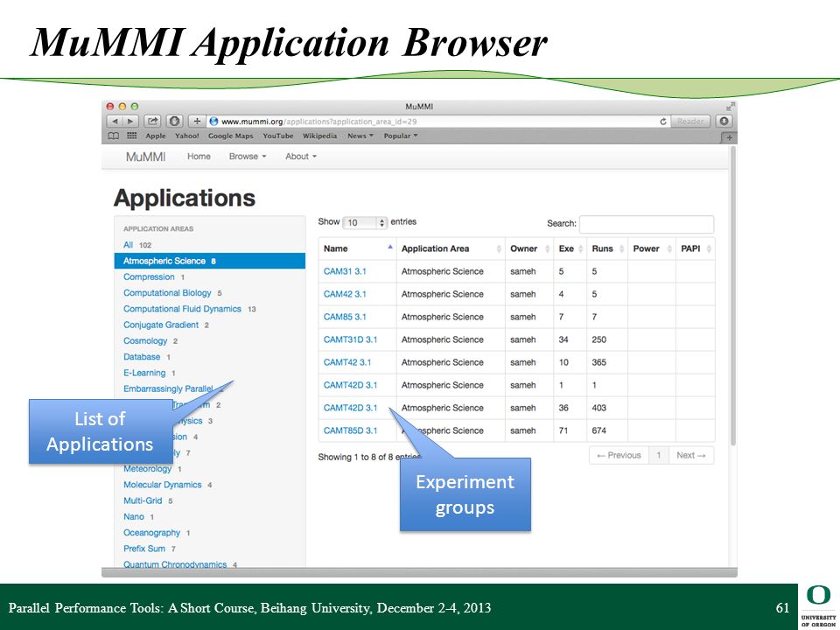Select All application areas
This screenshot has width=840, height=630.
(128, 245)
